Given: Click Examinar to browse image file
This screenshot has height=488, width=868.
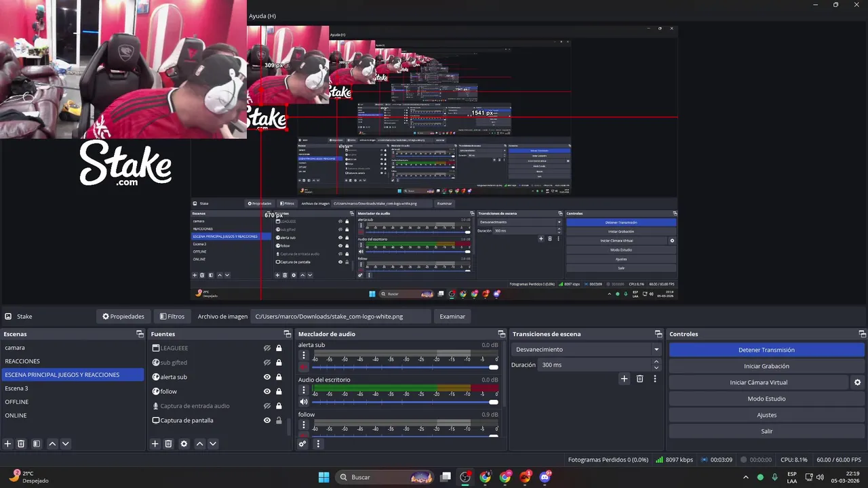Looking at the screenshot, I should [452, 317].
